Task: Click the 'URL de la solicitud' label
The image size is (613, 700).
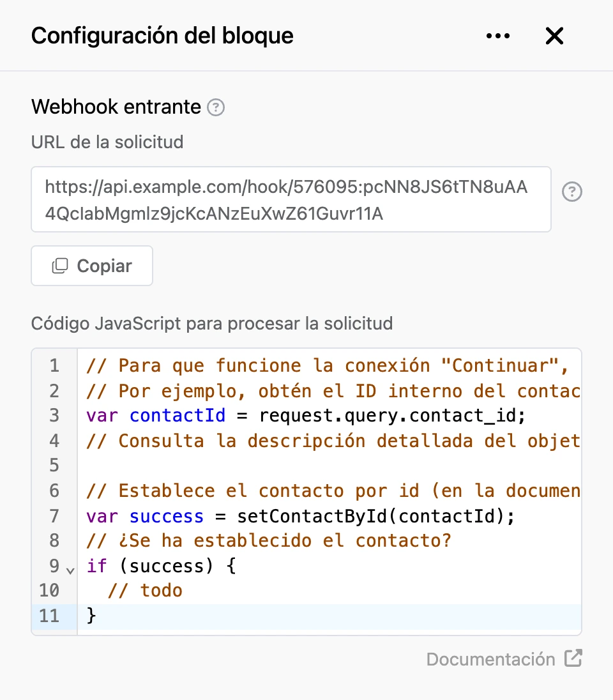Action: [107, 142]
